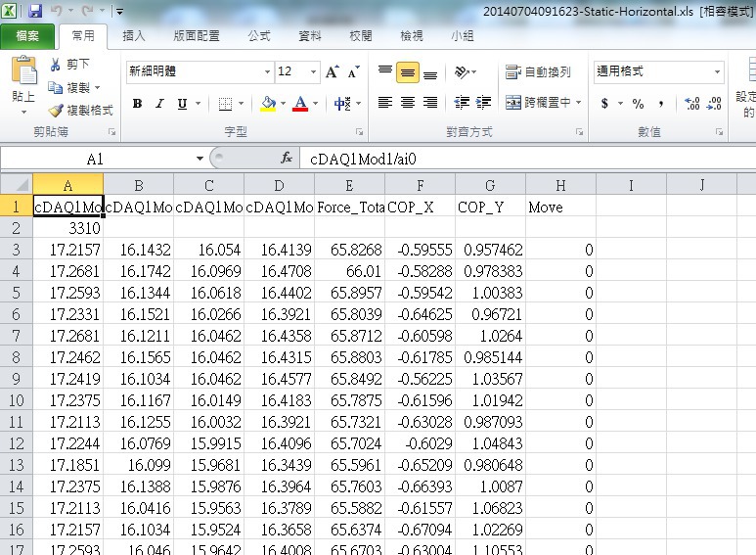Toggle bold formatting

(x=137, y=104)
